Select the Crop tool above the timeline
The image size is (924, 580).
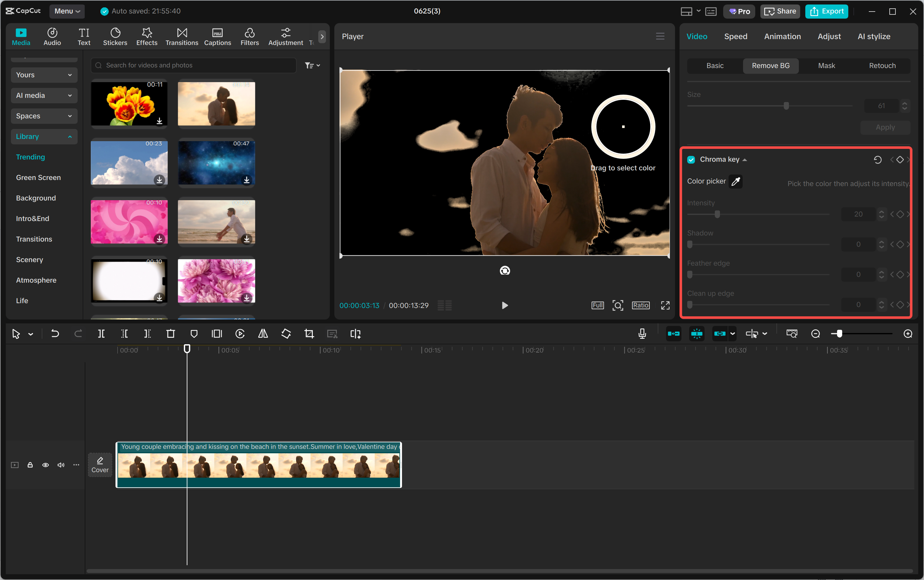click(x=309, y=334)
